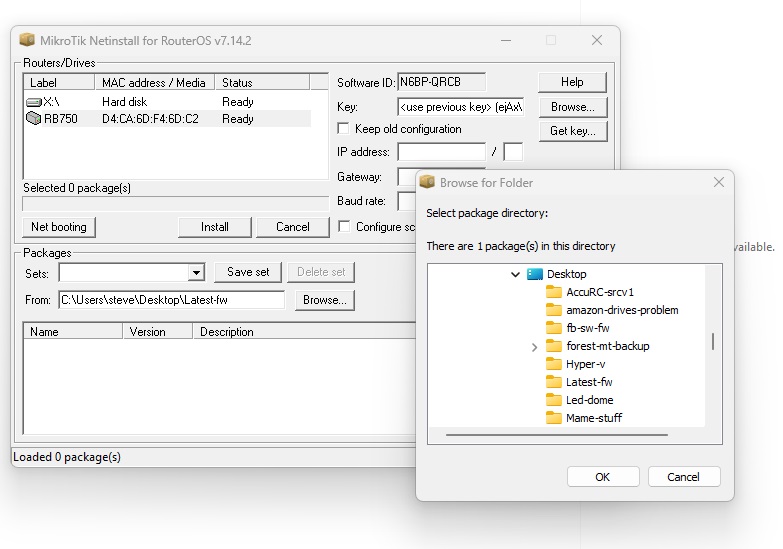Click the Hyper-v folder icon

click(554, 364)
